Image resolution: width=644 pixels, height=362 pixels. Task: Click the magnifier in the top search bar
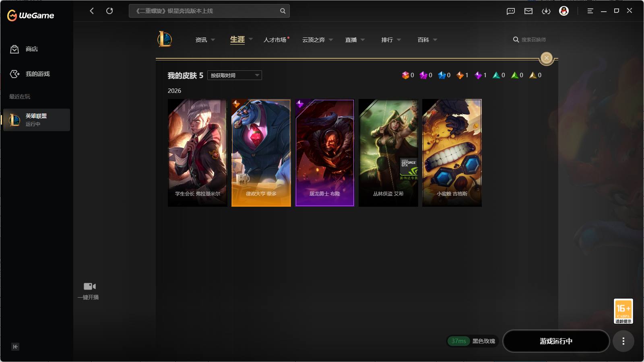tap(283, 11)
